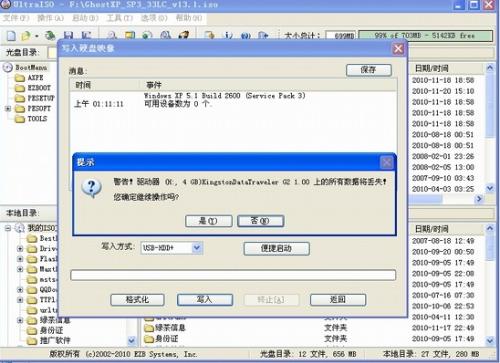Open the USB-HDD+ write method dropdown
Screen dimensions: 500x363
tap(197, 248)
